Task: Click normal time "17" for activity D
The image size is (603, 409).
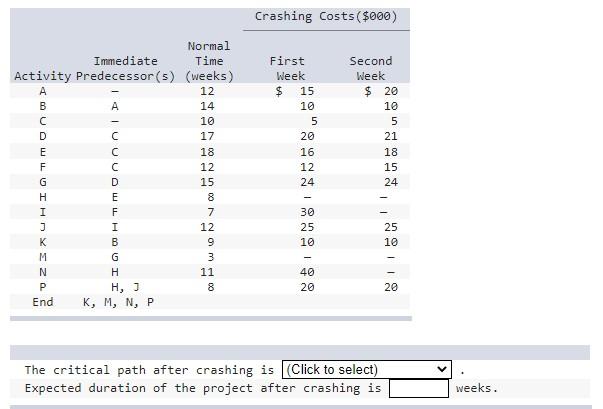Action: point(207,136)
